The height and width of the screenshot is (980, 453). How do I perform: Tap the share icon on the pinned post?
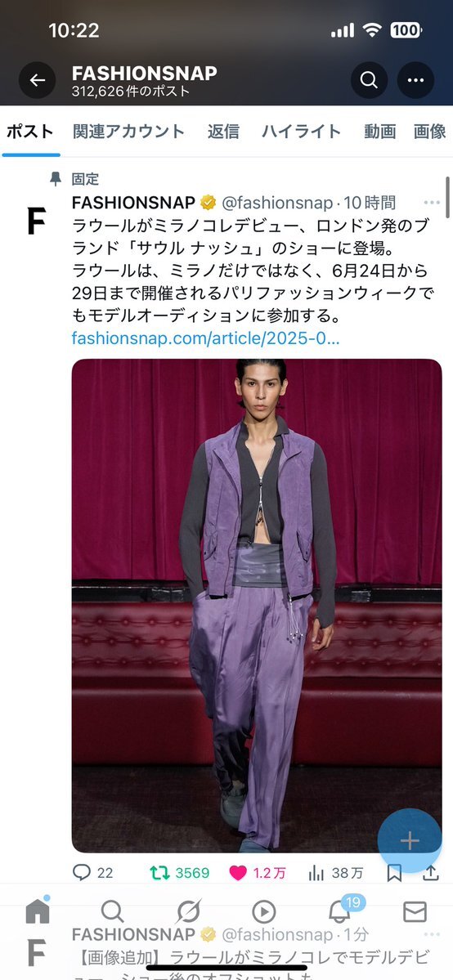click(x=430, y=872)
